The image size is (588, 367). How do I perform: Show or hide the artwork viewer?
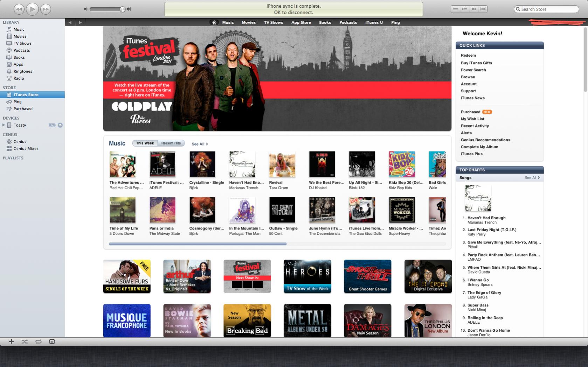click(52, 341)
